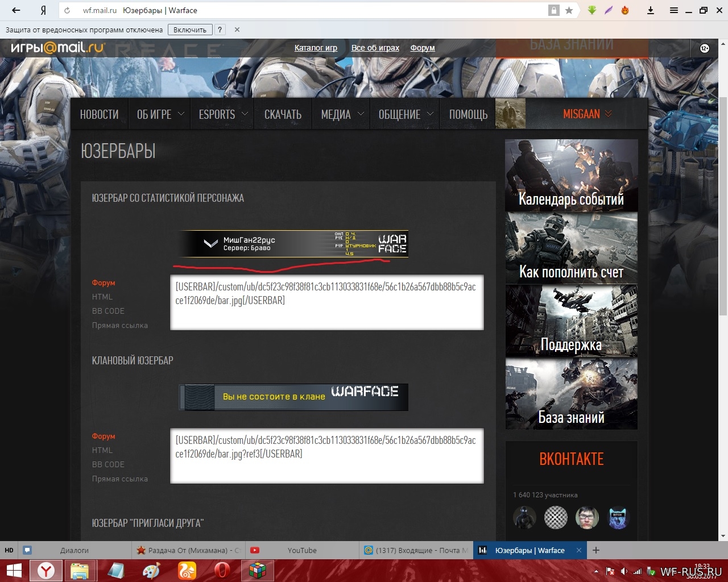
Task: Expand the ОБ ИГРЕ dropdown menu
Action: tap(160, 114)
